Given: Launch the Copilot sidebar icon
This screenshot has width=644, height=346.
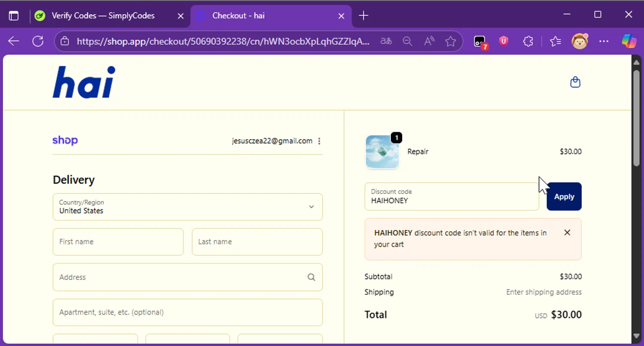Looking at the screenshot, I should (x=629, y=41).
